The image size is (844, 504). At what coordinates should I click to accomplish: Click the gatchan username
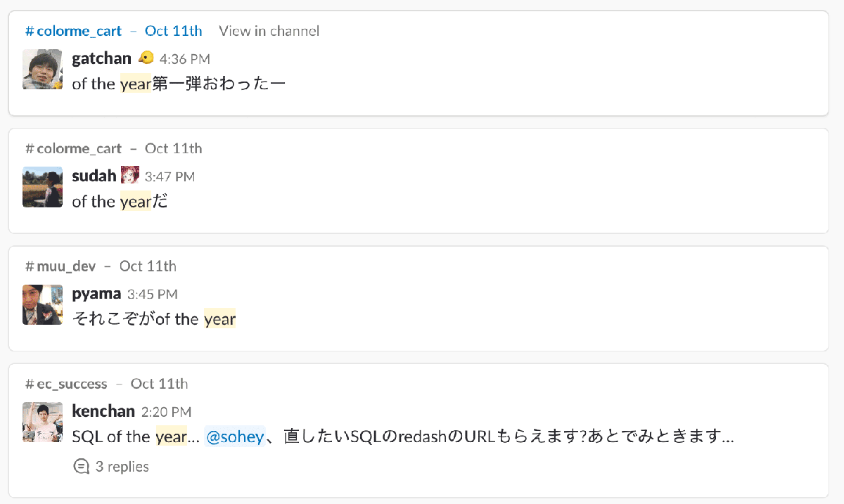click(102, 58)
